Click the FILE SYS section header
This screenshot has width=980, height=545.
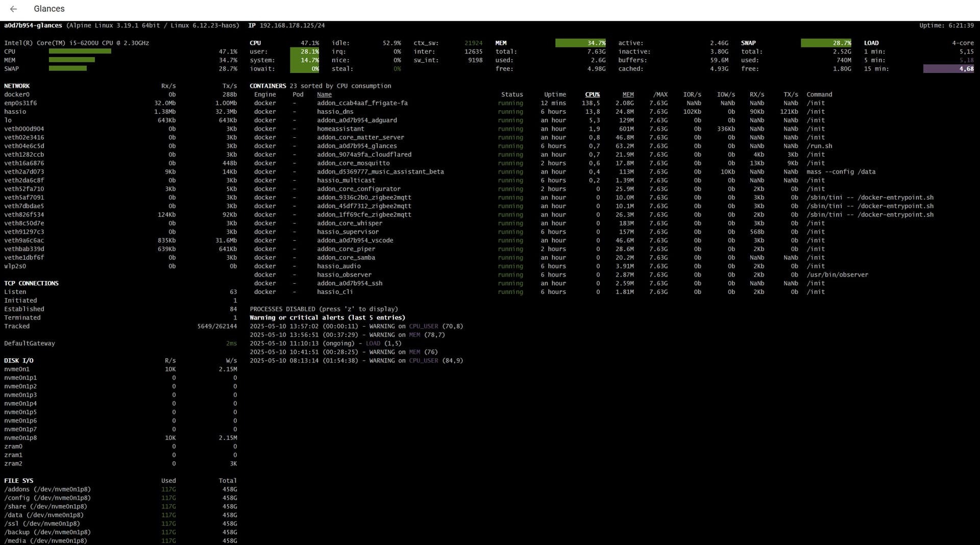click(x=18, y=481)
